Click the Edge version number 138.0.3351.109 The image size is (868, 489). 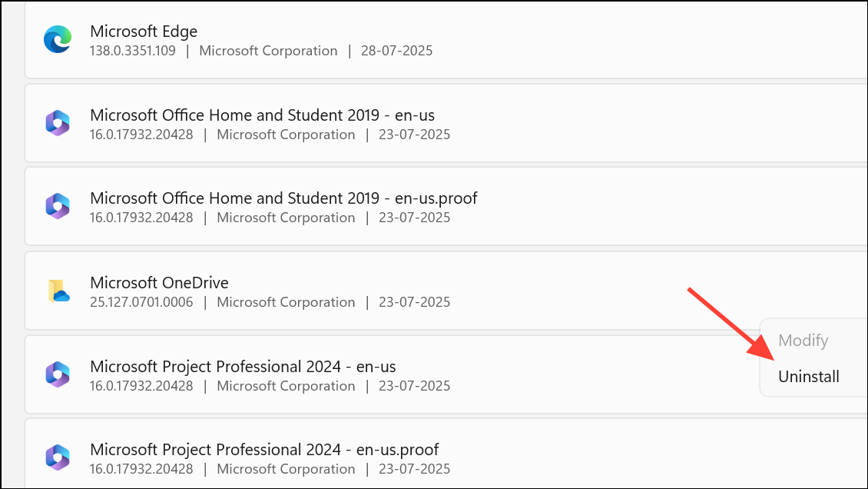pos(132,51)
